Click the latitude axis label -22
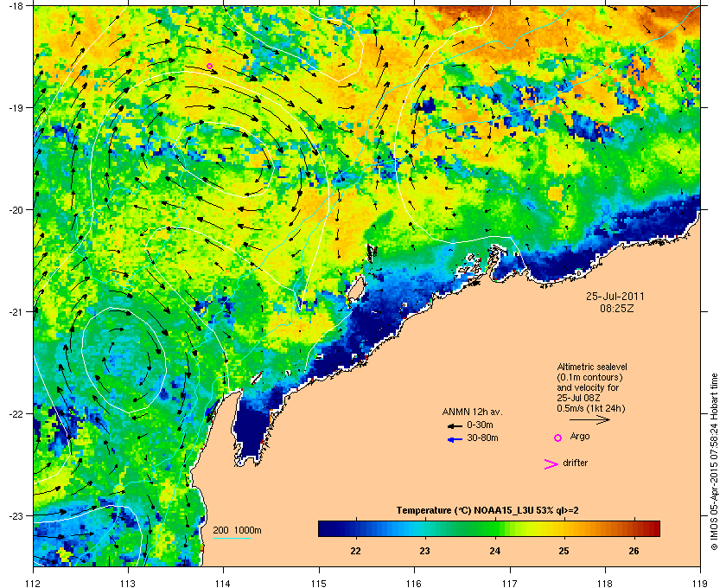 16,414
